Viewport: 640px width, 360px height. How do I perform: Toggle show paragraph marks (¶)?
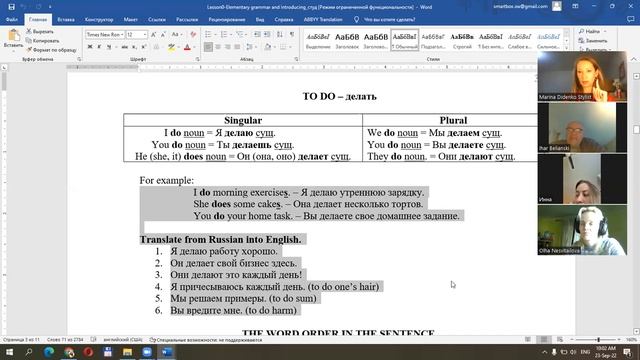point(292,35)
